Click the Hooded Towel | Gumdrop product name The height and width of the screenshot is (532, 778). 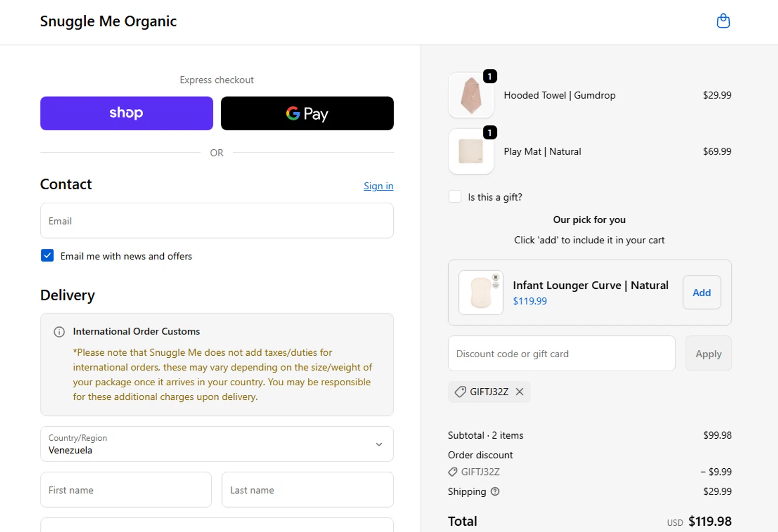tap(560, 95)
